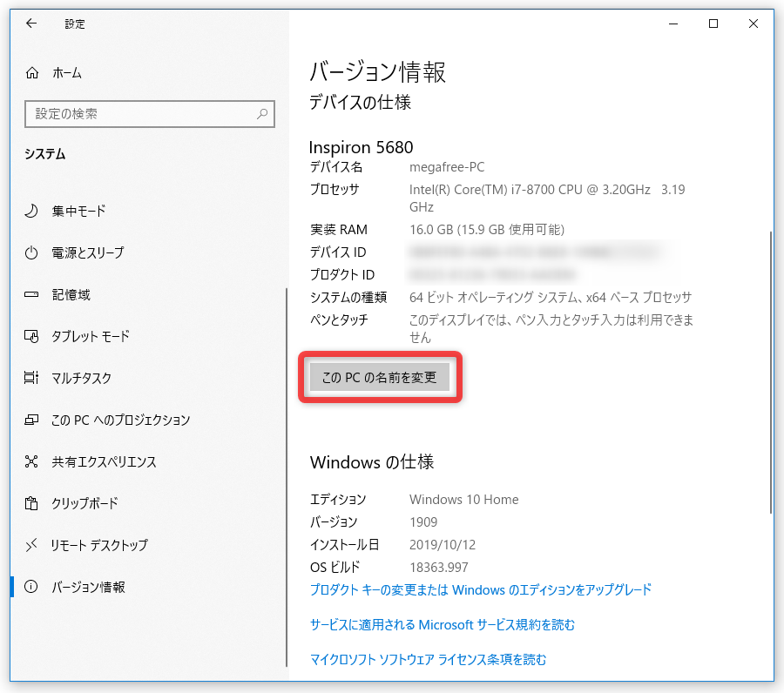Click the Windows 10 Home edition text
The height and width of the screenshot is (693, 784).
click(x=464, y=499)
